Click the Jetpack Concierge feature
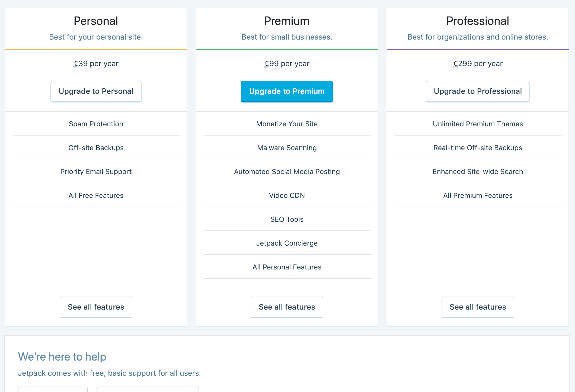The height and width of the screenshot is (392, 575). (x=287, y=243)
